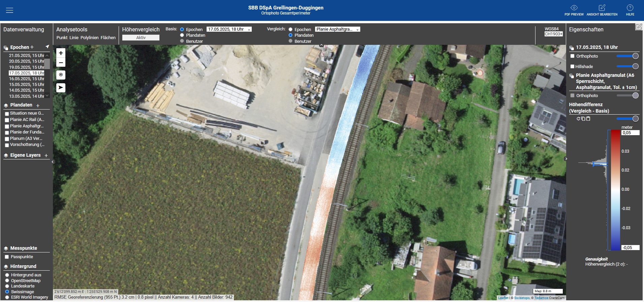Open the hamburger menu
The width and height of the screenshot is (644, 302).
(9, 10)
